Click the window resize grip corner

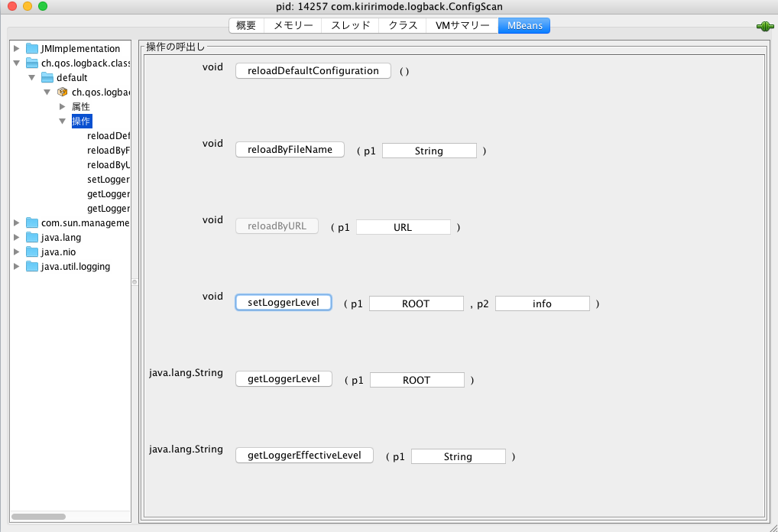tap(773, 527)
